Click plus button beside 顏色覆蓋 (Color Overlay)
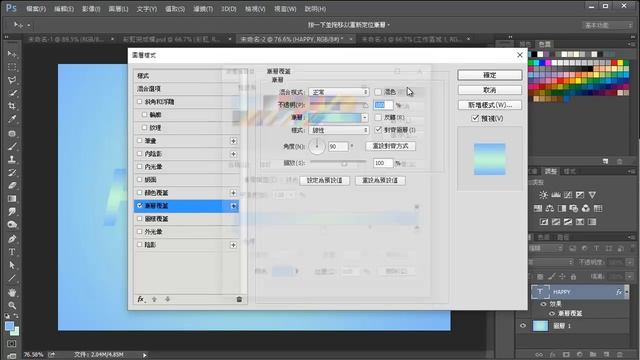This screenshot has width=640, height=360. pos(233,193)
